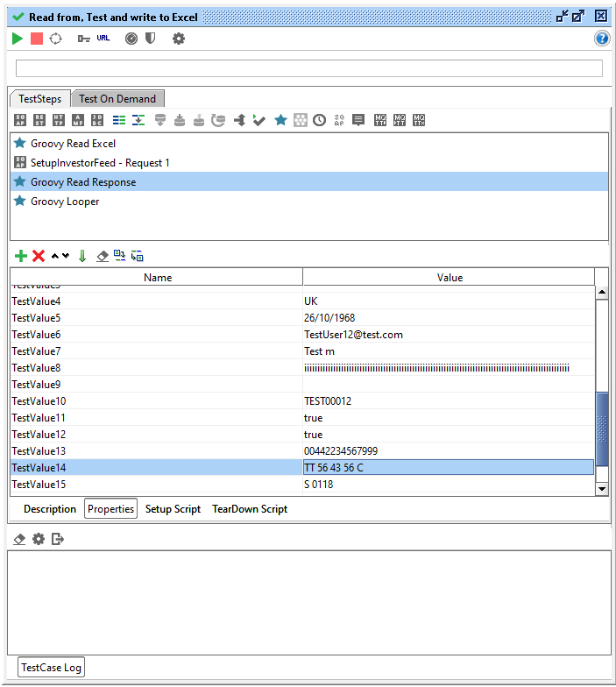Viewport: 616px width, 687px height.
Task: Remove selected property with red X
Action: click(x=39, y=256)
